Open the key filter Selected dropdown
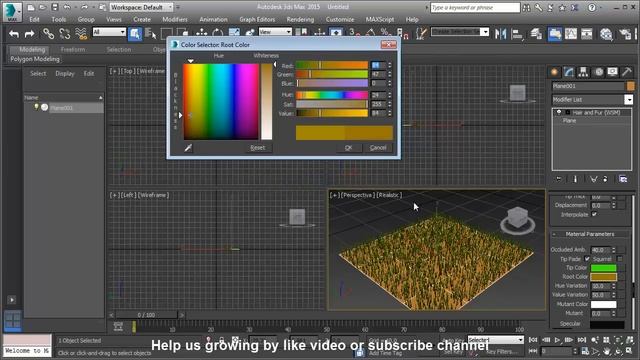Viewport: 640px width, 360px height. tap(496, 340)
